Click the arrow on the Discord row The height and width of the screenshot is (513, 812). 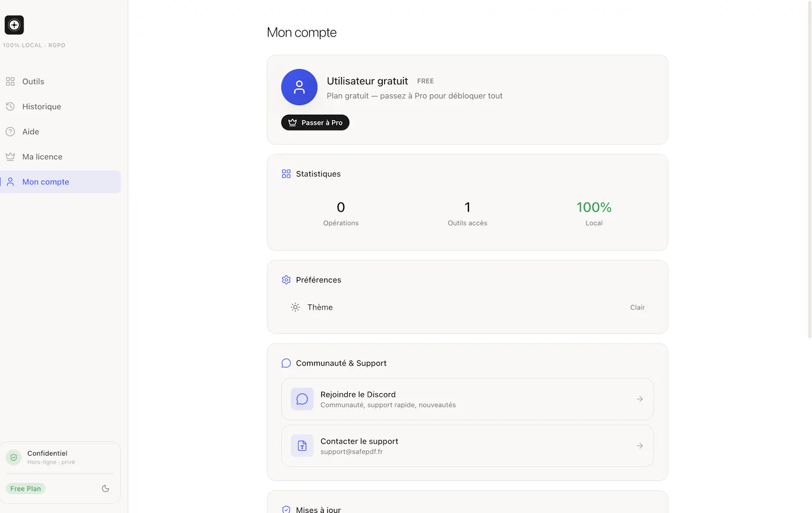640,399
